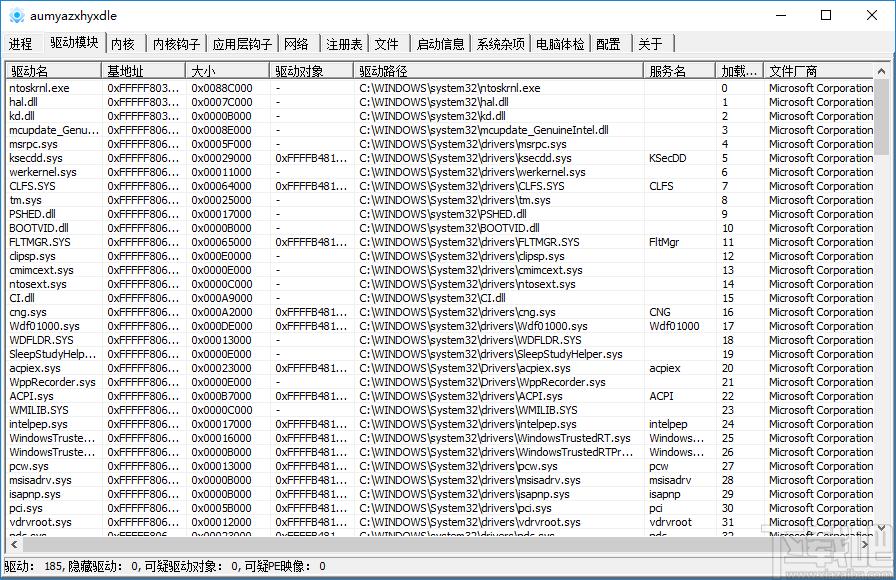Screen dimensions: 896x580
Task: Select the intelpep.sys driver name
Action: click(38, 424)
